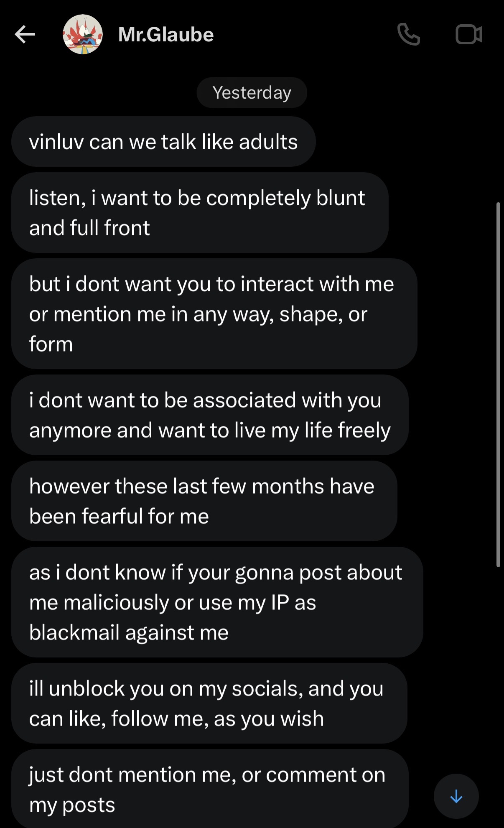Select the "just dont mention me" message
Screen dimensions: 504x828
tap(209, 789)
